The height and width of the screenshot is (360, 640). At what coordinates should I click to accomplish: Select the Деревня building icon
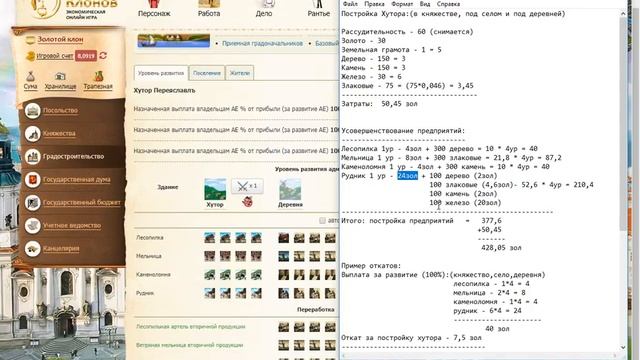click(x=290, y=189)
